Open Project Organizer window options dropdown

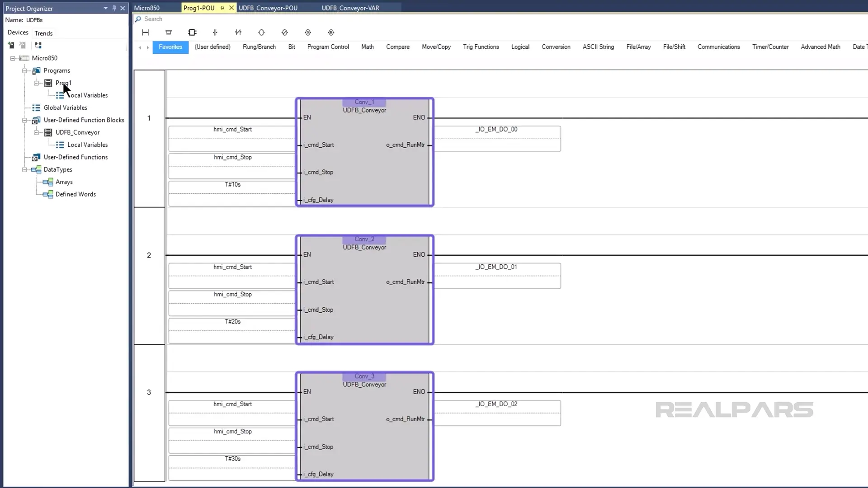[105, 8]
